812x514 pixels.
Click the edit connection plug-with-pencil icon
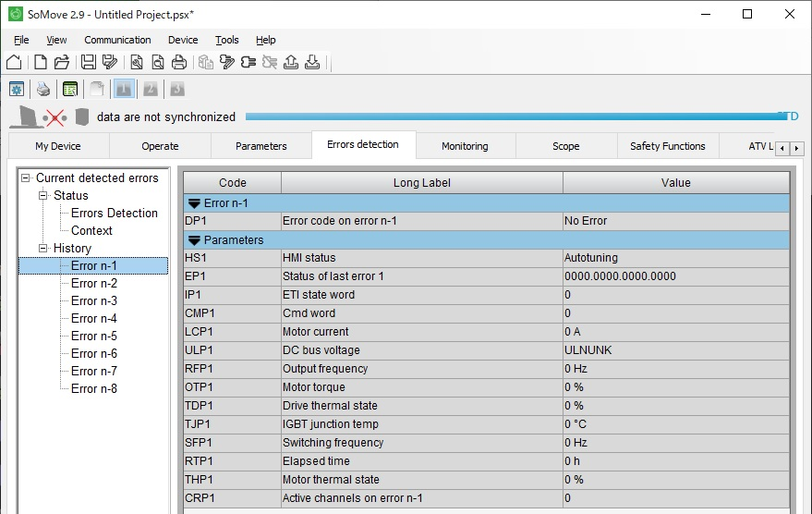(227, 62)
